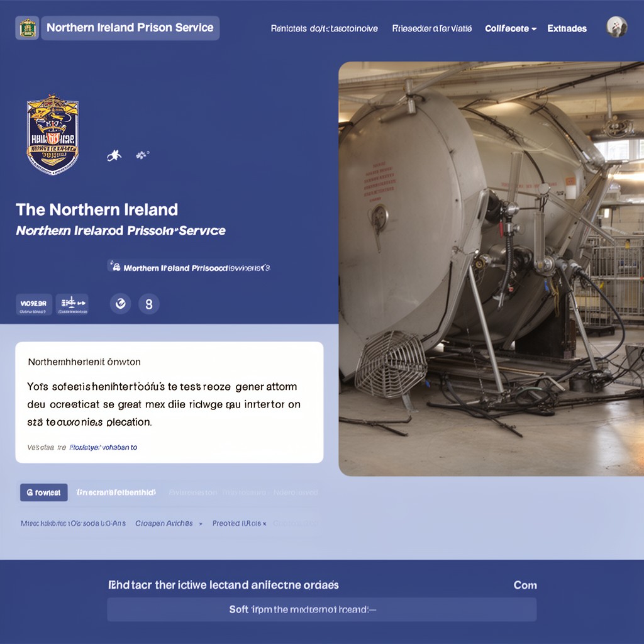Click the large shield crest badge
The width and height of the screenshot is (644, 644).
pyautogui.click(x=53, y=135)
